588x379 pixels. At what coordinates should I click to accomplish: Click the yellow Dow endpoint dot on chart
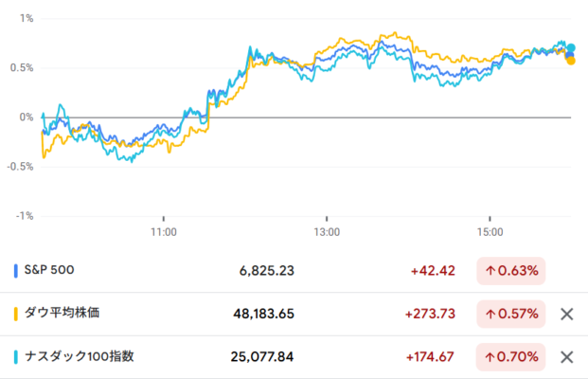point(570,61)
